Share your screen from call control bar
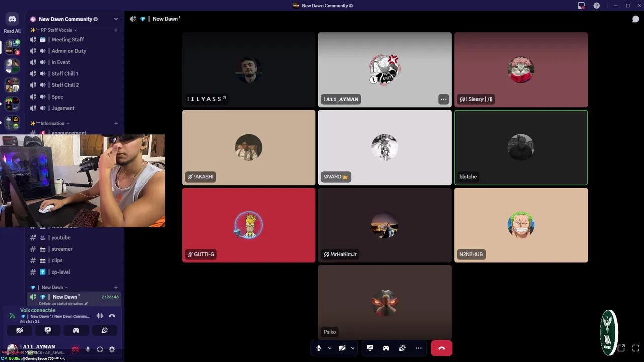This screenshot has height=362, width=644. coord(370,348)
